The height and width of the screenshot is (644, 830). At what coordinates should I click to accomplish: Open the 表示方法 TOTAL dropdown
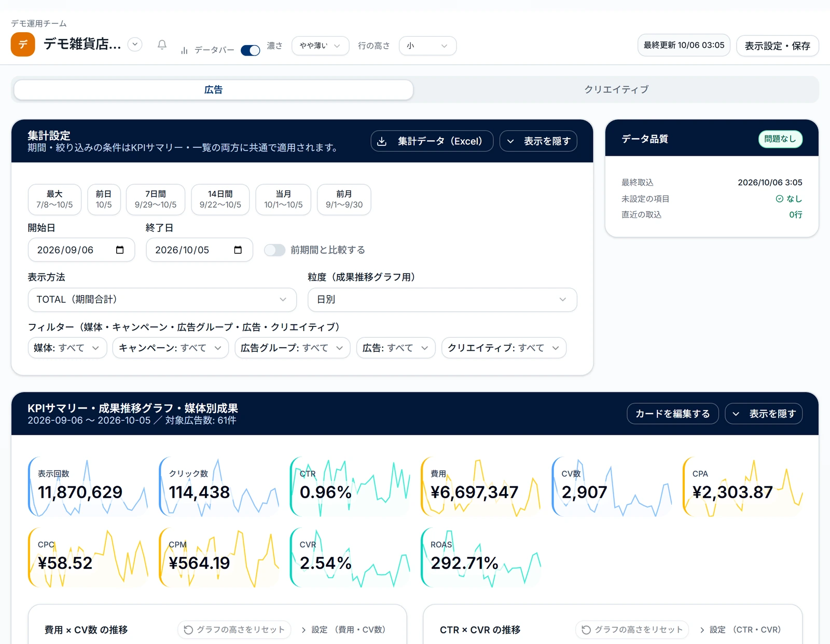tap(162, 299)
